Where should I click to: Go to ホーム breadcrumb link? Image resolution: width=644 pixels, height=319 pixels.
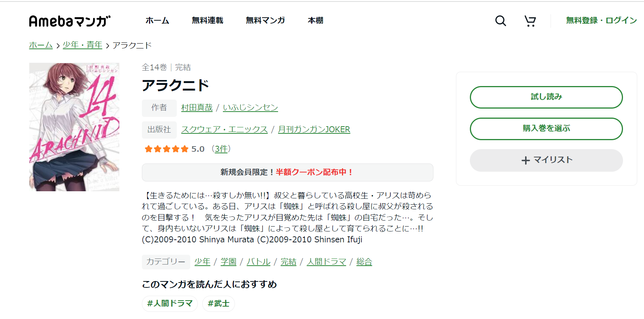[x=41, y=45]
